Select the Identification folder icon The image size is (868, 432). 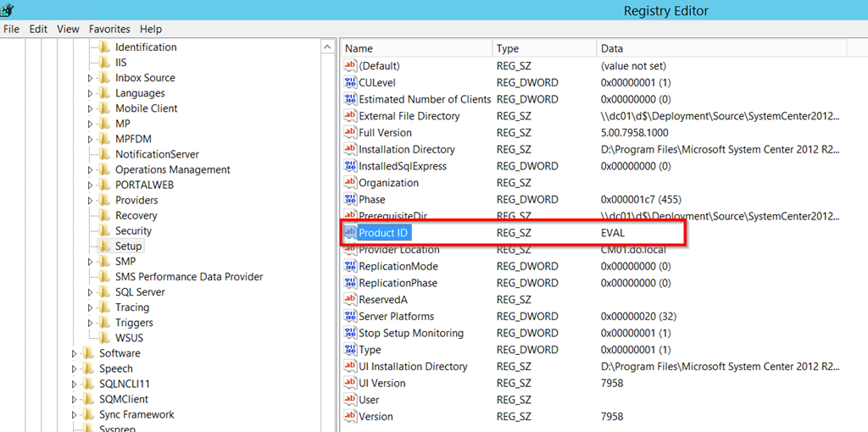tap(104, 47)
